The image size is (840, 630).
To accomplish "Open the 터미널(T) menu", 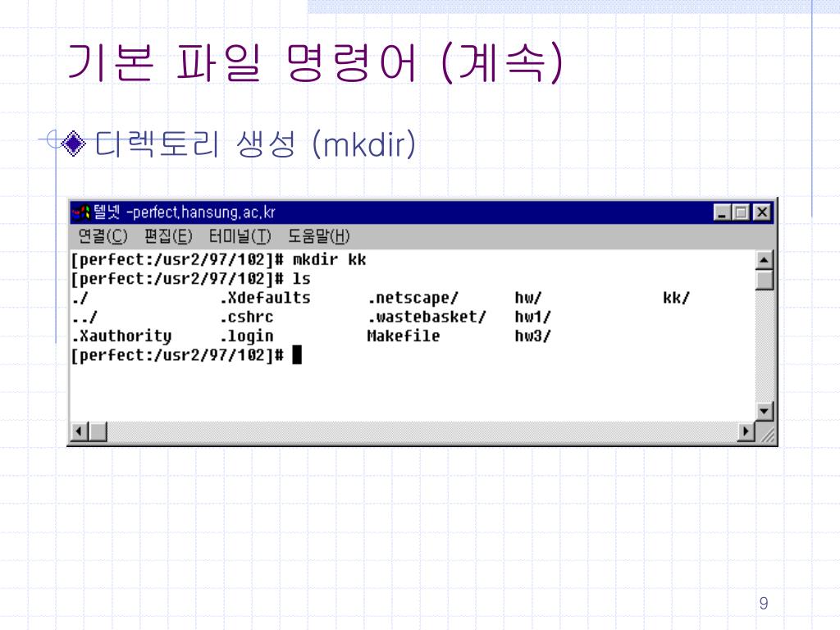I will click(x=240, y=235).
